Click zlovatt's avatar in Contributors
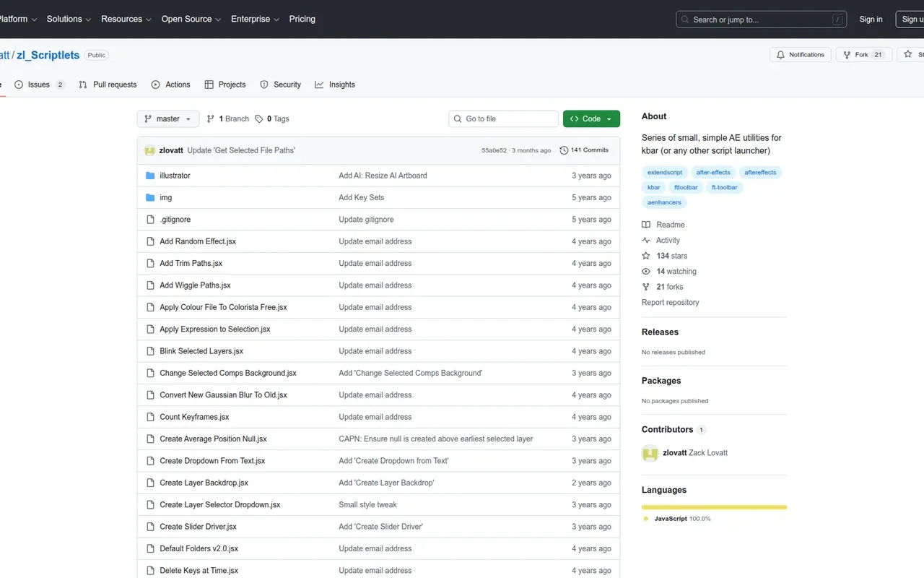Image resolution: width=924 pixels, height=578 pixels. point(650,453)
